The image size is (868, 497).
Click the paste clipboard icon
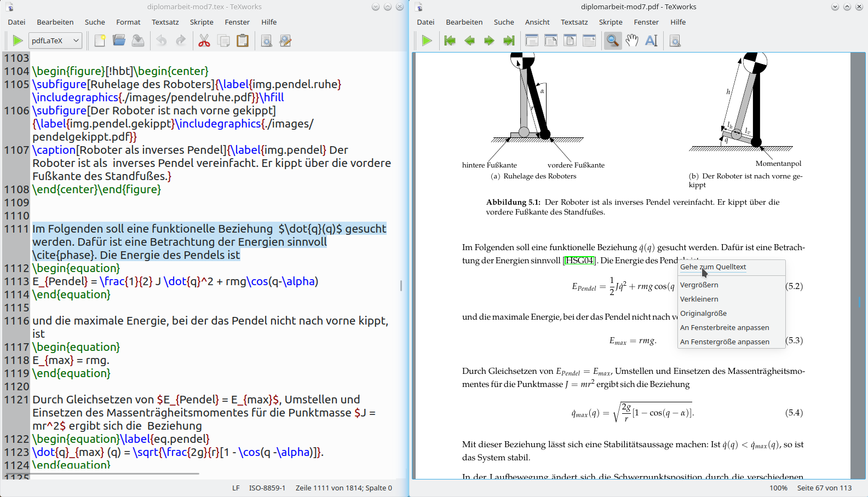242,41
